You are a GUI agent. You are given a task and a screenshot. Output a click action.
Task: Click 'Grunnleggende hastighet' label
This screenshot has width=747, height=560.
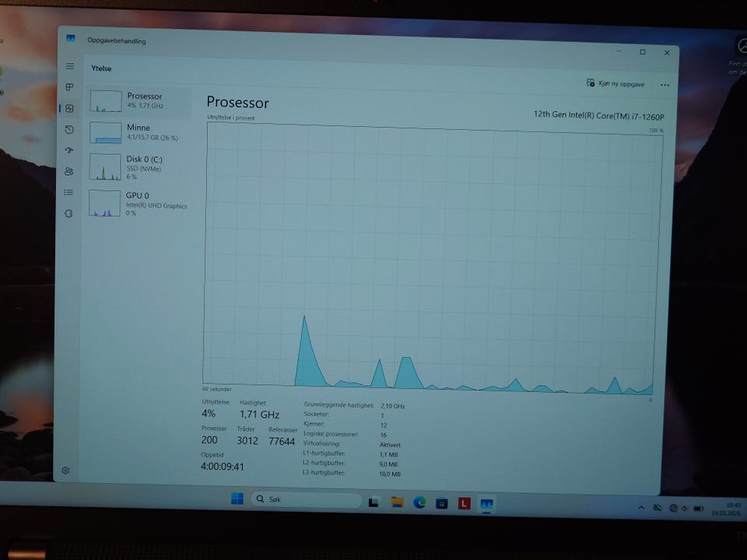[x=338, y=405]
